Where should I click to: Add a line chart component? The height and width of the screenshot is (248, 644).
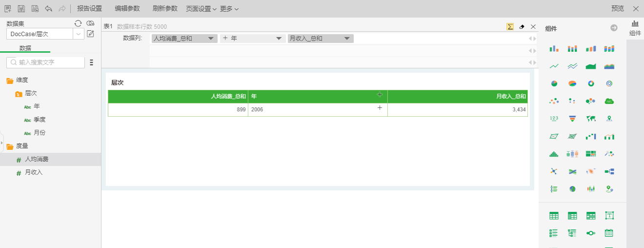[554, 66]
